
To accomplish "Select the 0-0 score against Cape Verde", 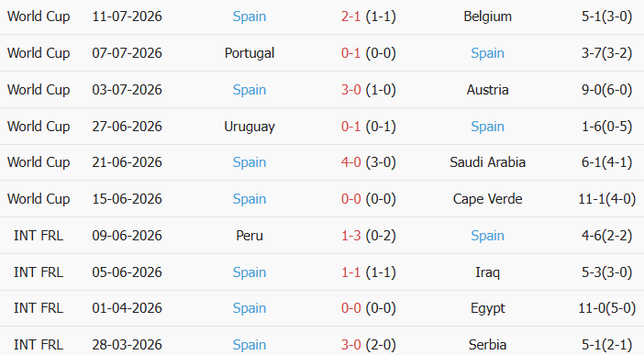I will 350,199.
